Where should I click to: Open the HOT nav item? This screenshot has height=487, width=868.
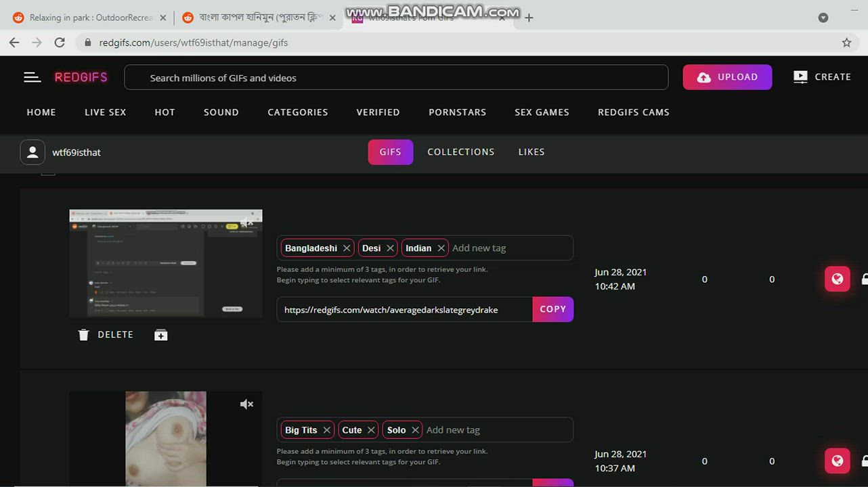point(165,112)
